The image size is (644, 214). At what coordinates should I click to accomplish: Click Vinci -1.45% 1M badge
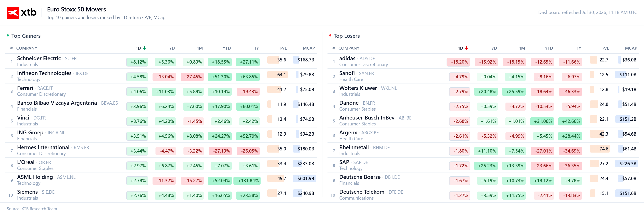click(194, 121)
